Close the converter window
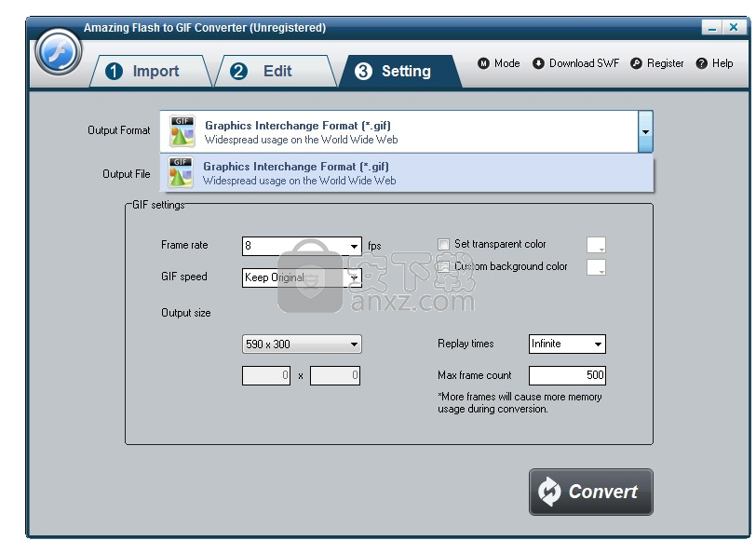This screenshot has width=756, height=554. pyautogui.click(x=734, y=28)
